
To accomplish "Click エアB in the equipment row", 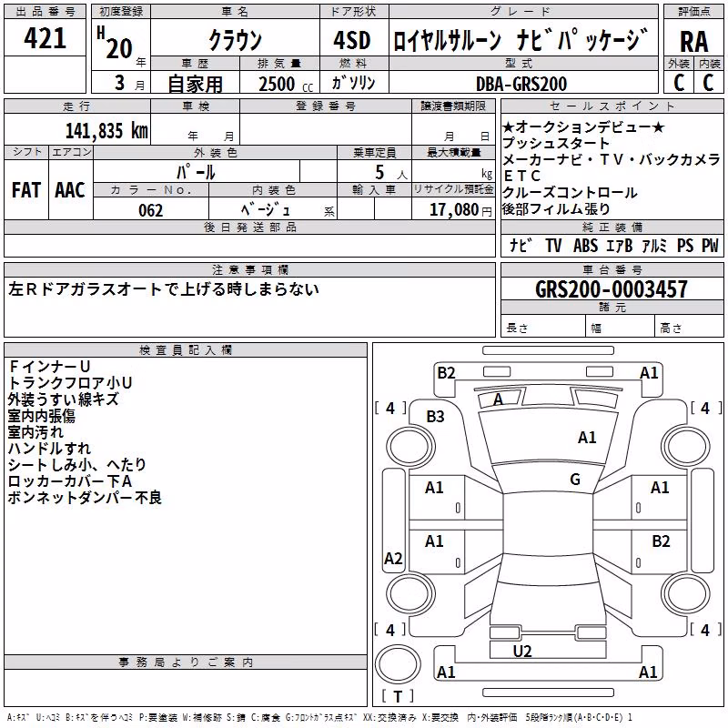I will [x=620, y=245].
